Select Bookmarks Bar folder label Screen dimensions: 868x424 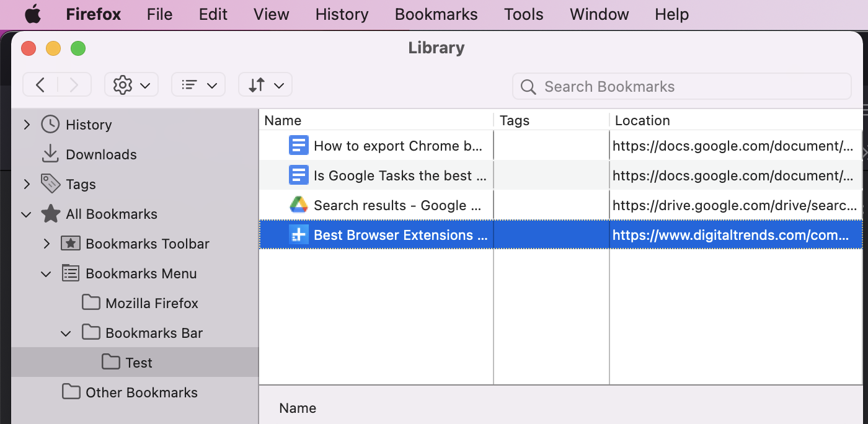tap(154, 333)
